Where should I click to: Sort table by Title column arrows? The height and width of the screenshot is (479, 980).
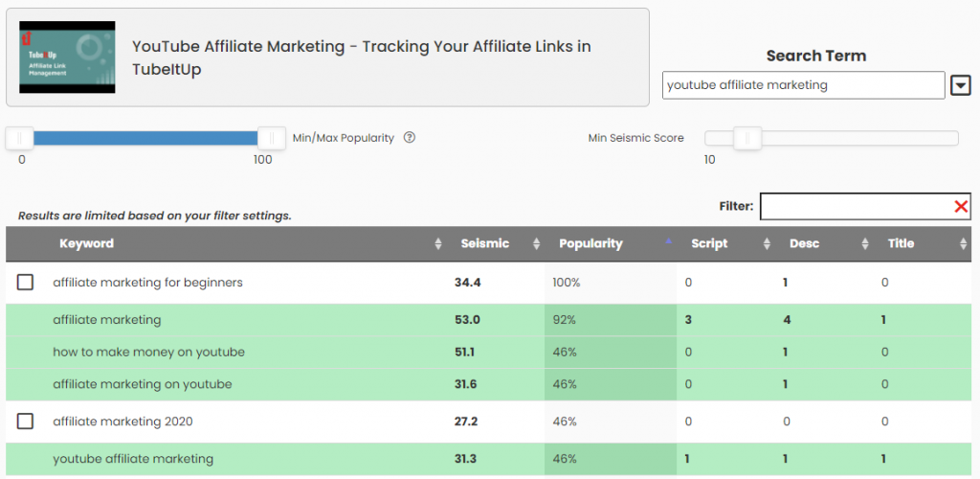click(x=963, y=244)
